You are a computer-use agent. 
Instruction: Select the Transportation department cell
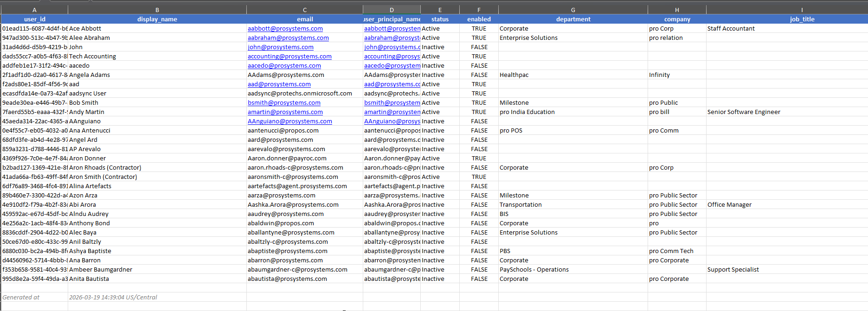point(573,204)
